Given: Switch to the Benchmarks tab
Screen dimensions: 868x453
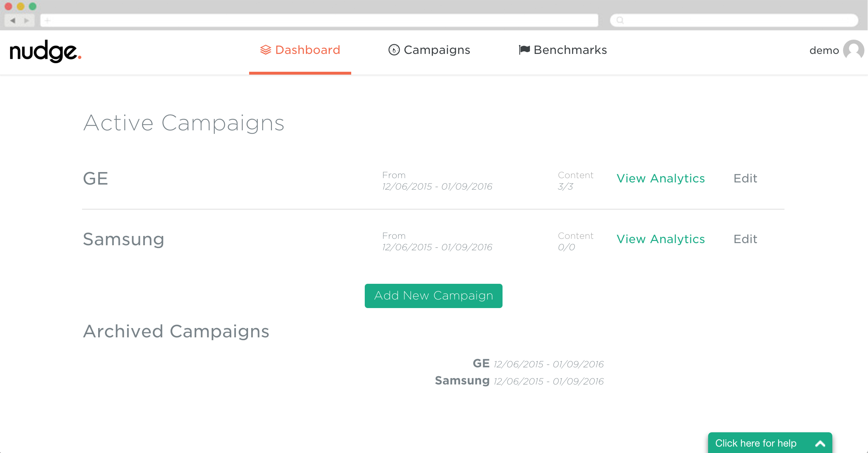Looking at the screenshot, I should coord(570,50).
